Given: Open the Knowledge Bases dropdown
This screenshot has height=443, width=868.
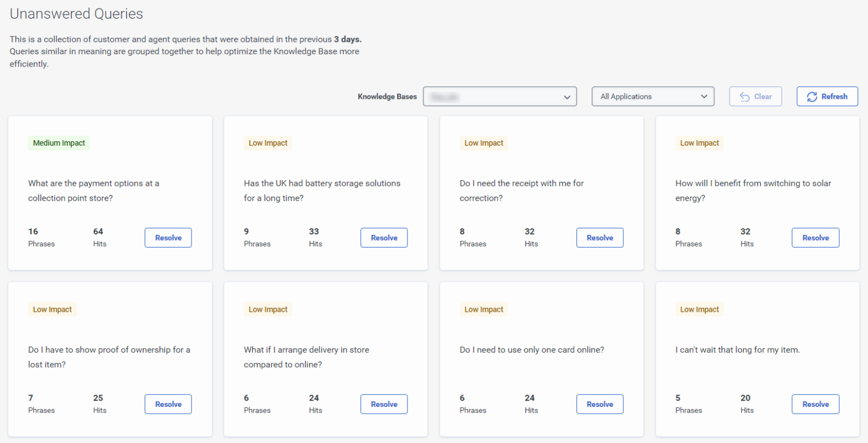Looking at the screenshot, I should click(x=500, y=96).
